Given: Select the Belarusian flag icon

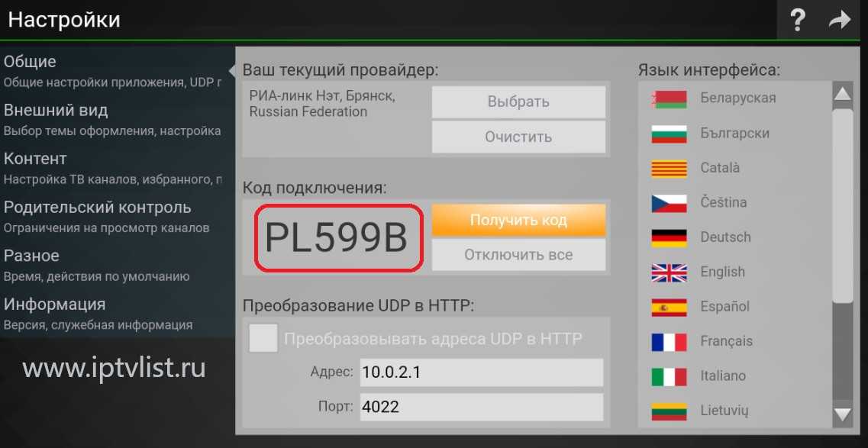Looking at the screenshot, I should point(669,98).
